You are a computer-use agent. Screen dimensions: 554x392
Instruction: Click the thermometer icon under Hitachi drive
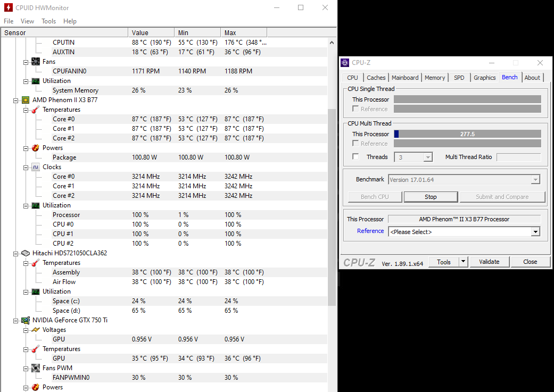tap(36, 263)
